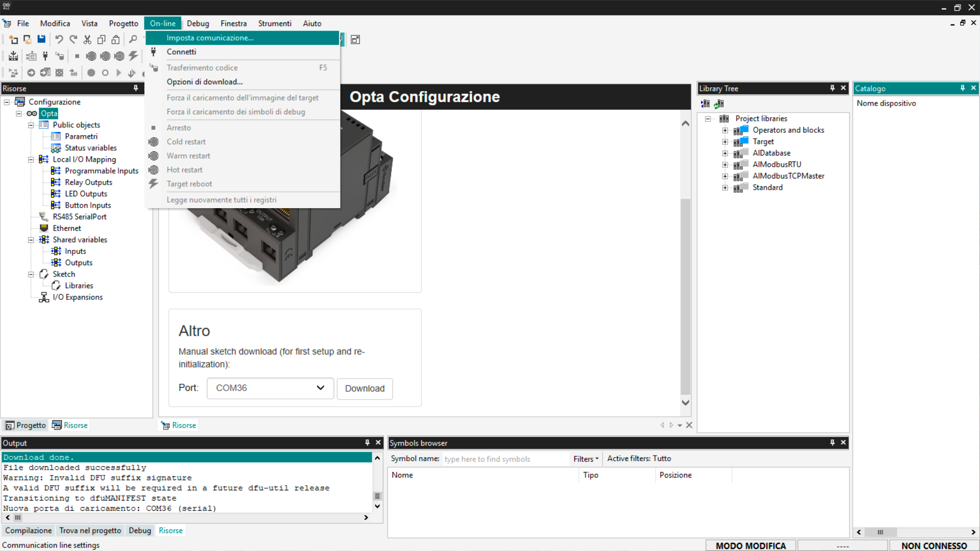Image resolution: width=980 pixels, height=551 pixels.
Task: Click the Compile project toolbar icon
Action: 14,56
